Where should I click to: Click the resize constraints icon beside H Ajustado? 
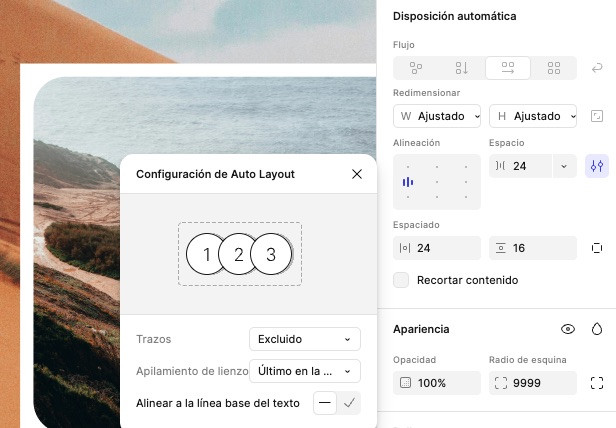[597, 116]
